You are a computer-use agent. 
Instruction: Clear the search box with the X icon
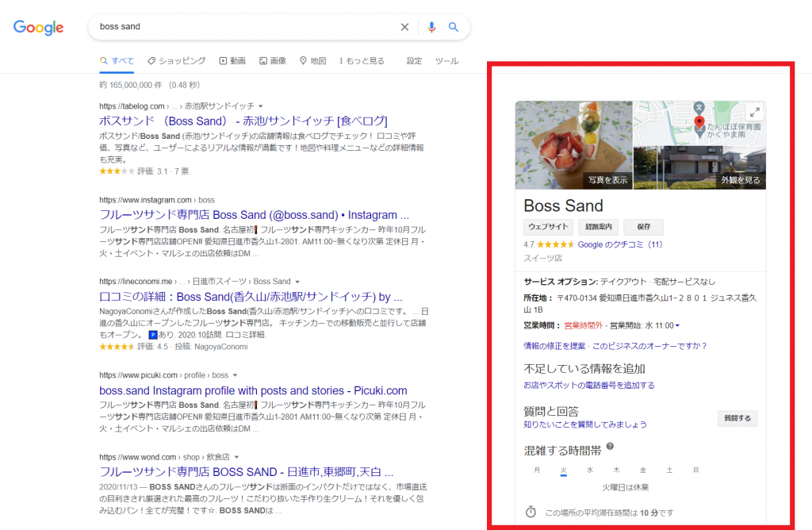click(x=404, y=27)
